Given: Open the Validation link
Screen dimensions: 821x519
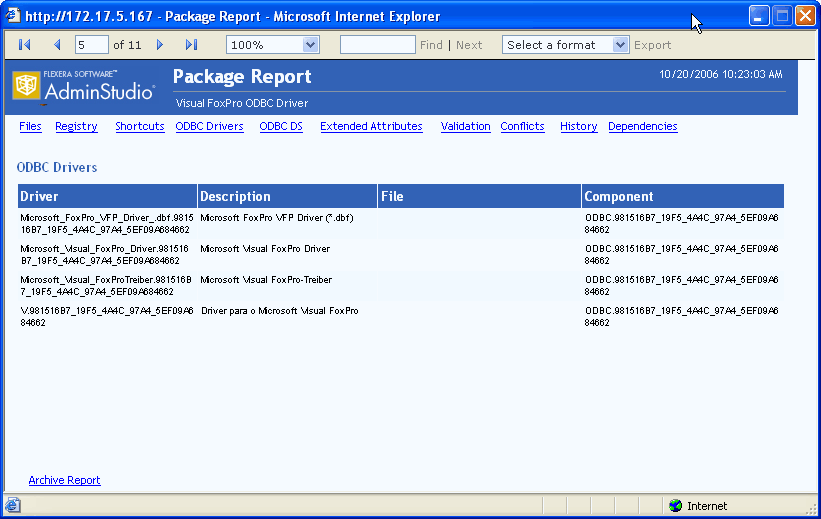Looking at the screenshot, I should 465,127.
